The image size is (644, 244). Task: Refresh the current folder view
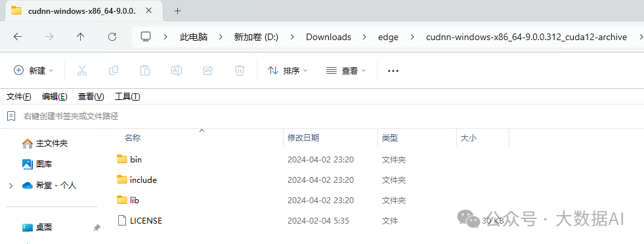point(112,37)
